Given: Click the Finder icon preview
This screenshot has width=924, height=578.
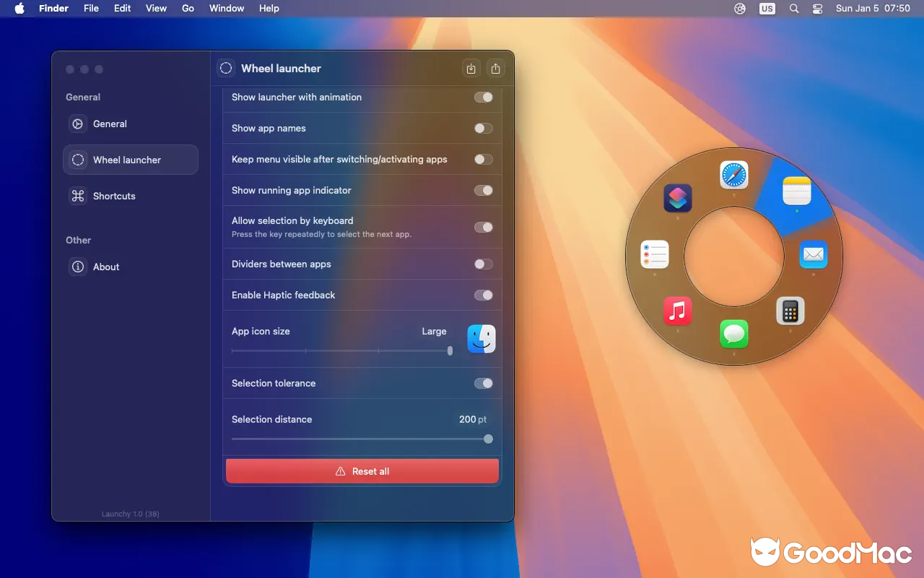Looking at the screenshot, I should 481,339.
